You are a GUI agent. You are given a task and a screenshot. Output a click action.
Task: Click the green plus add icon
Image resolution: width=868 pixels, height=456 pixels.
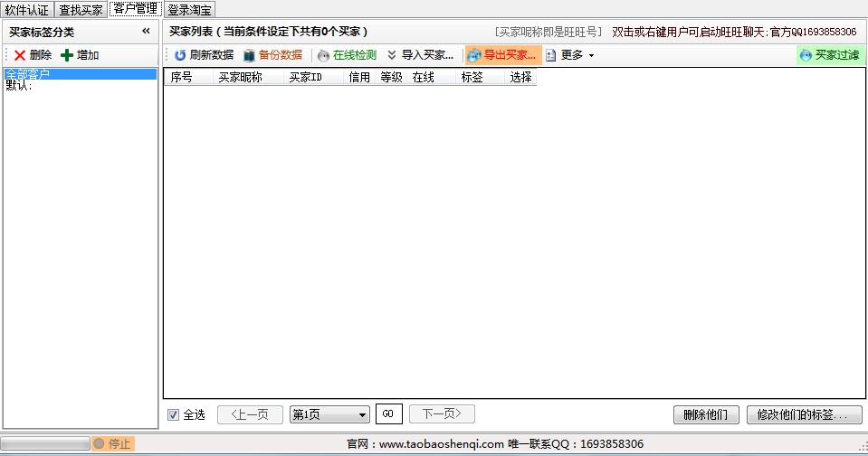tap(67, 55)
